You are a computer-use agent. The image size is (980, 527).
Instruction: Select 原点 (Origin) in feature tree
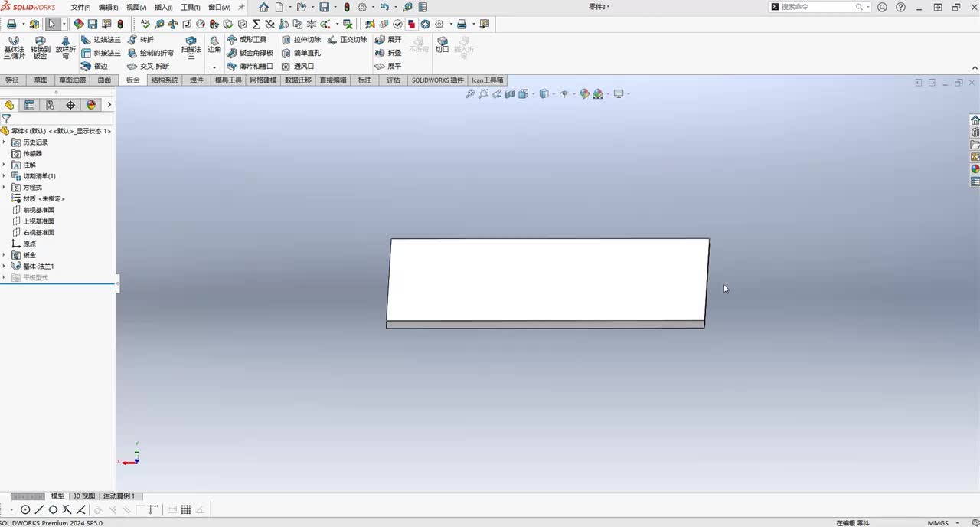coord(24,244)
